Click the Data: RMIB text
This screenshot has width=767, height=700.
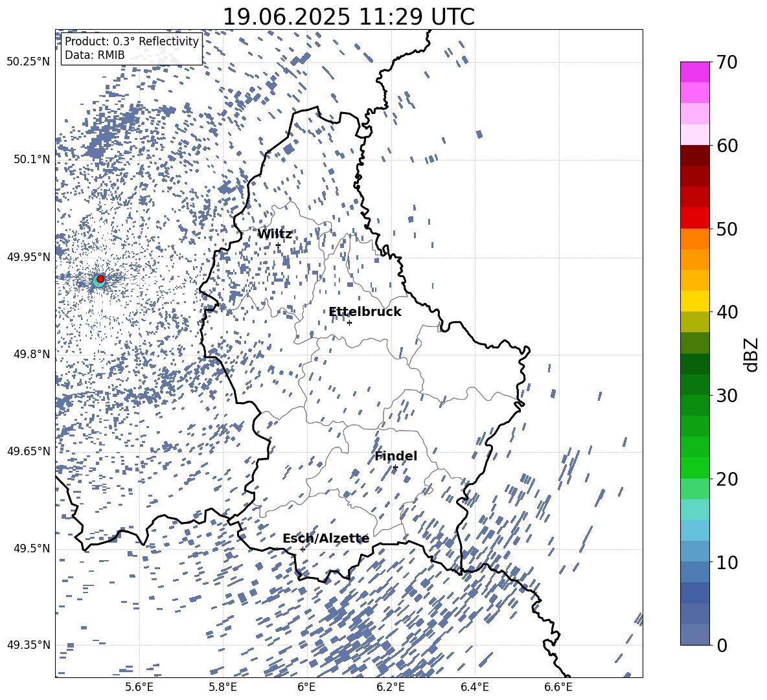95,55
